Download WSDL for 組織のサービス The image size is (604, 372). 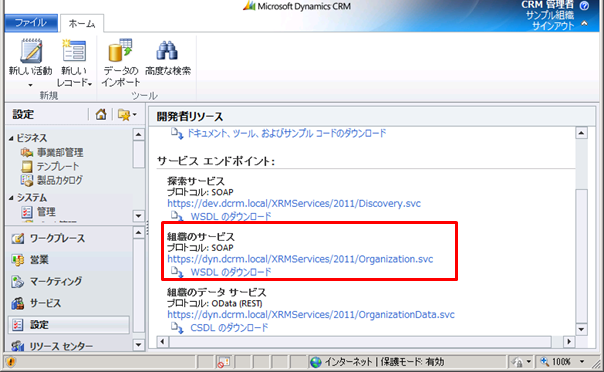[231, 272]
